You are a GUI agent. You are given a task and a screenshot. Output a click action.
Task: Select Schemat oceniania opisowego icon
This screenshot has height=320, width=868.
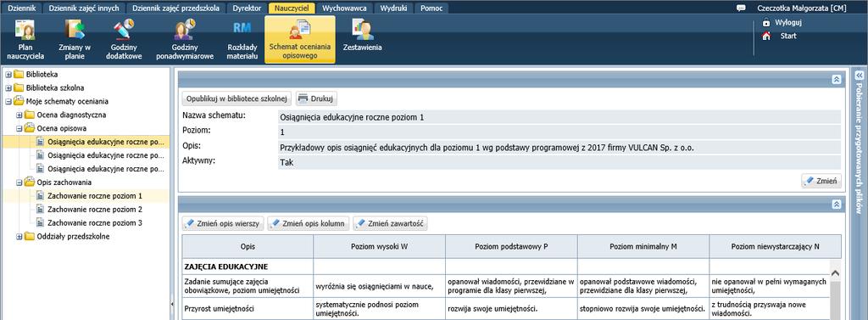tap(299, 39)
